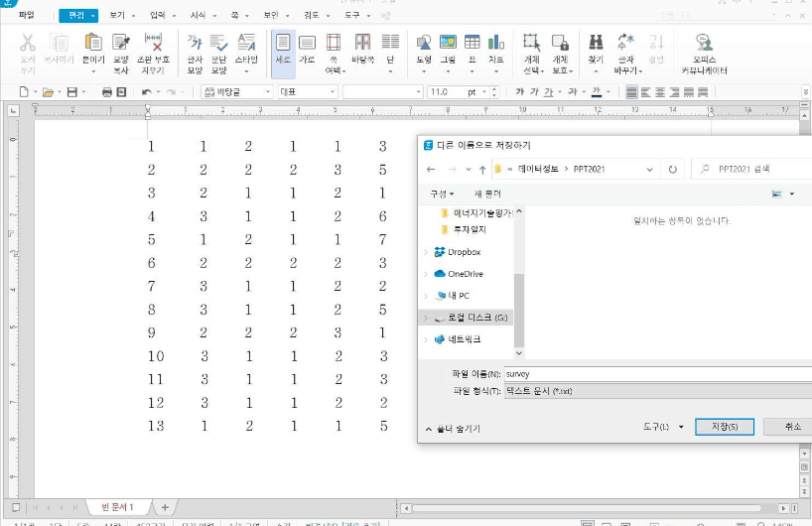
Task: Click the 파일 이름 field containing survey
Action: click(655, 374)
